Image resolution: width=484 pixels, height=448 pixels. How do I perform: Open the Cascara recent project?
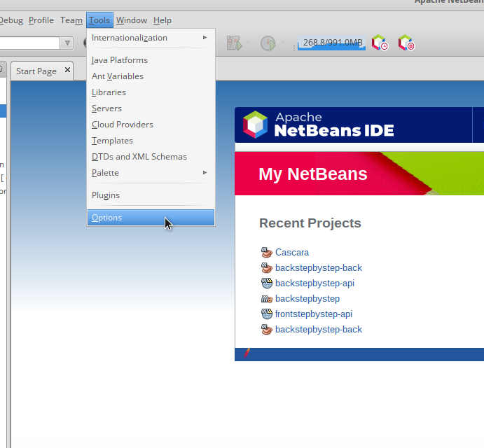(x=292, y=253)
